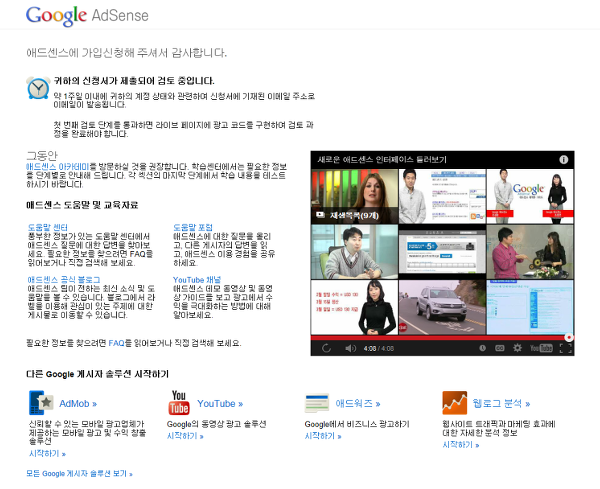Select thumbnail of man in gray sweater
The width and height of the screenshot is (600, 489).
coord(354,252)
